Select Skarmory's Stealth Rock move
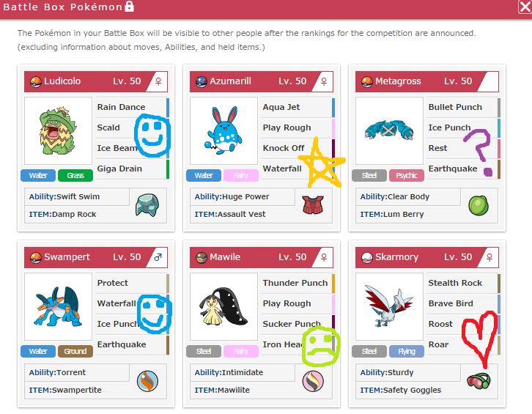The width and height of the screenshot is (532, 414). (x=463, y=283)
